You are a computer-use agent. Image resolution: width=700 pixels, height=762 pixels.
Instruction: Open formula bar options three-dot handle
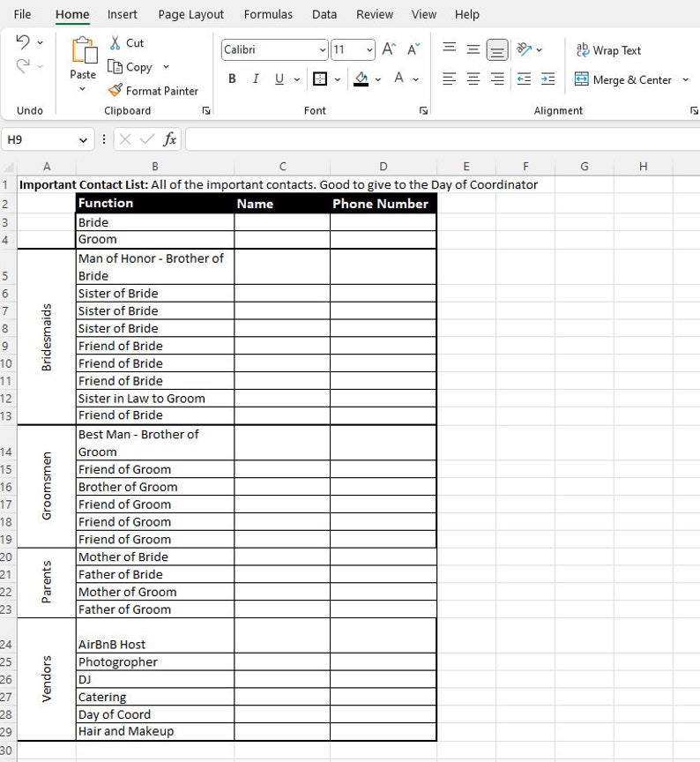pos(103,139)
